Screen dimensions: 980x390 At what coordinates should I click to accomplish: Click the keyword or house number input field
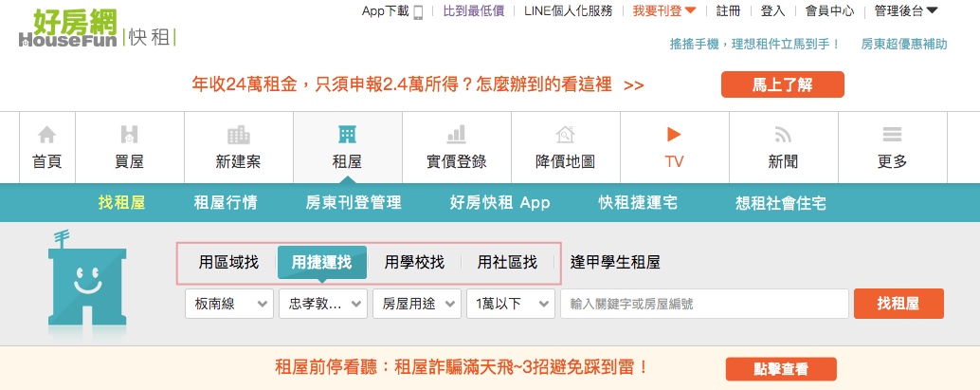[703, 304]
